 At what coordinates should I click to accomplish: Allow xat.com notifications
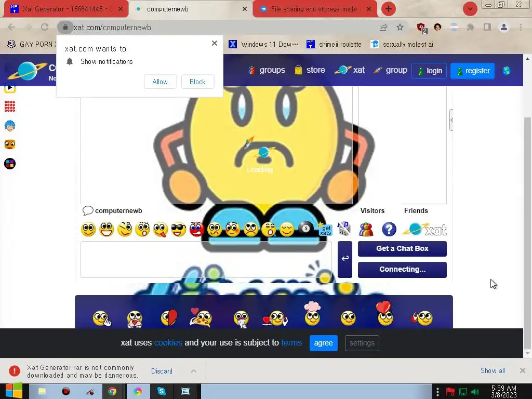point(160,82)
